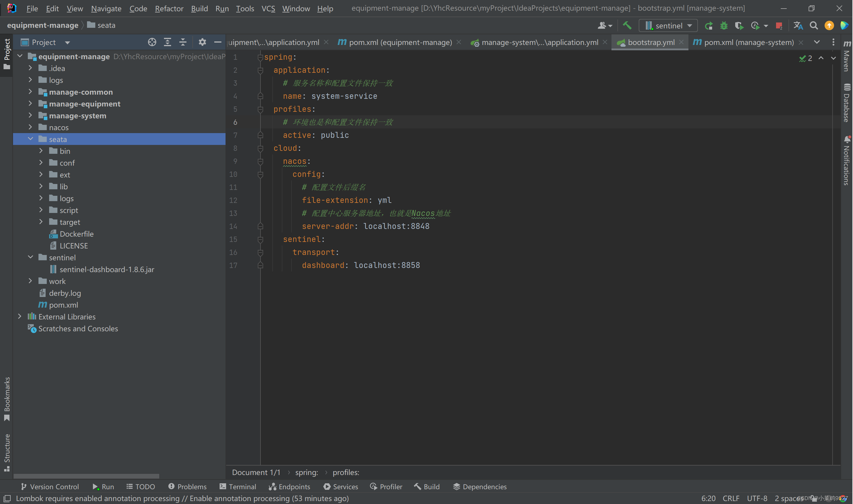Click the Run configuration sentinel dropdown
The image size is (853, 504).
tap(668, 25)
